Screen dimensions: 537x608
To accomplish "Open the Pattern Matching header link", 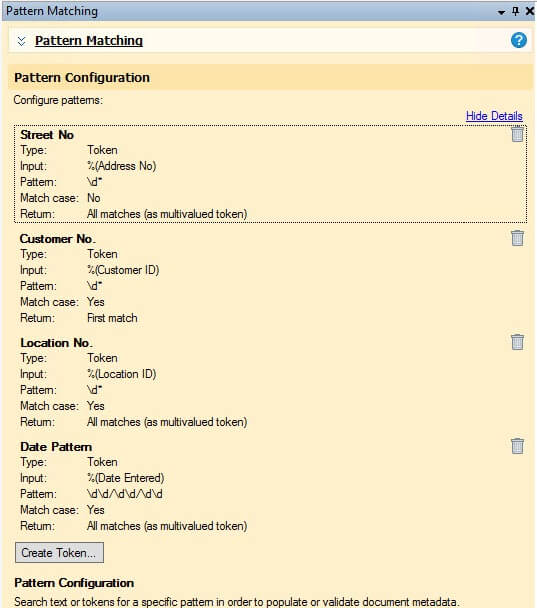I will (x=89, y=40).
